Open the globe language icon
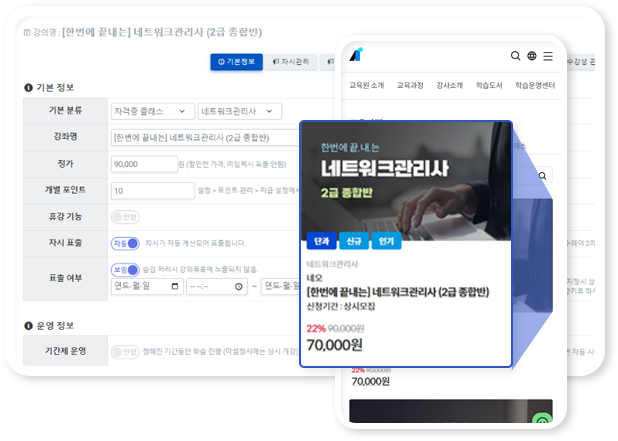The image size is (618, 441). click(532, 56)
